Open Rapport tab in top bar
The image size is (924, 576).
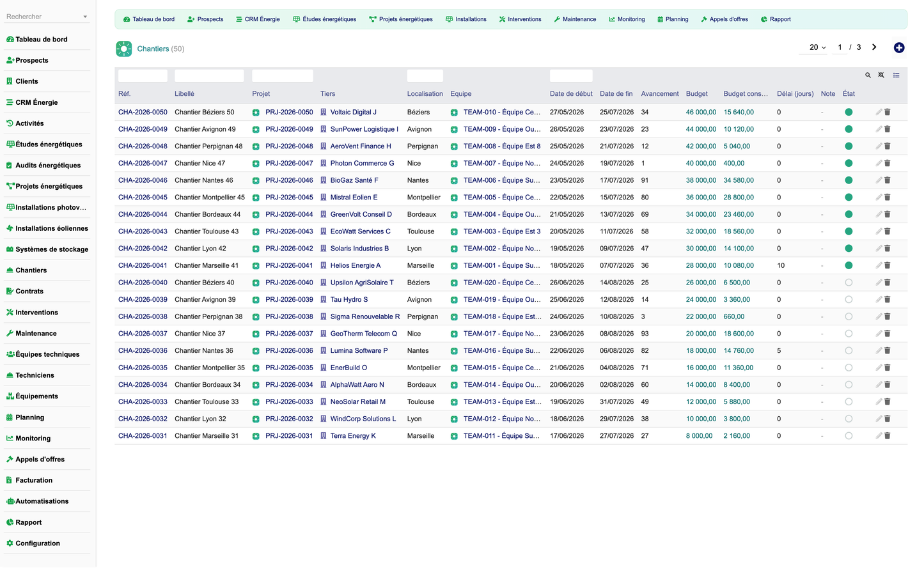(x=776, y=19)
